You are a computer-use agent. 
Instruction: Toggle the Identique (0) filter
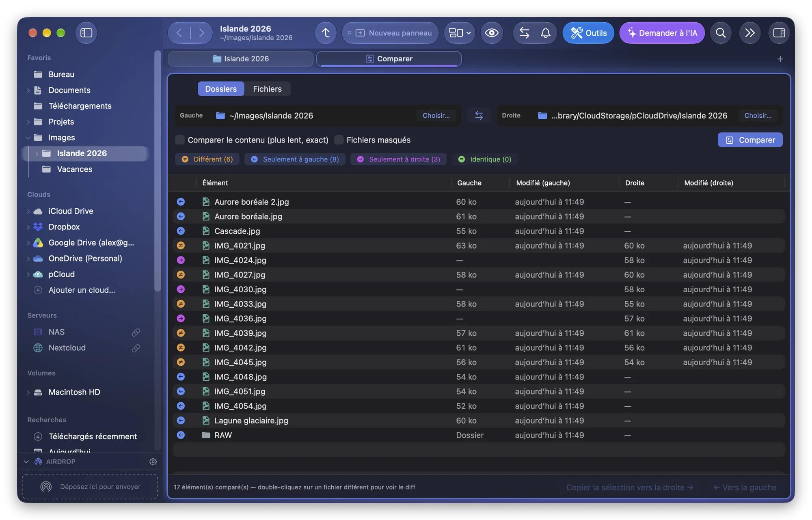click(x=484, y=160)
